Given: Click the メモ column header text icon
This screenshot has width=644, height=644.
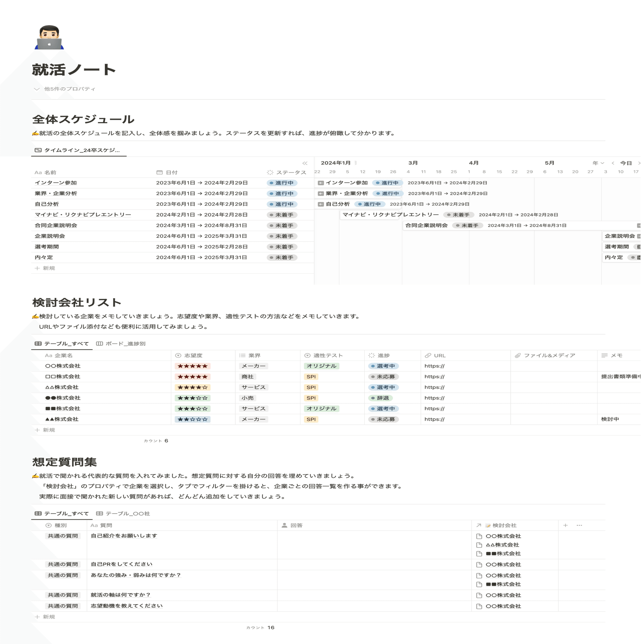Looking at the screenshot, I should (604, 356).
